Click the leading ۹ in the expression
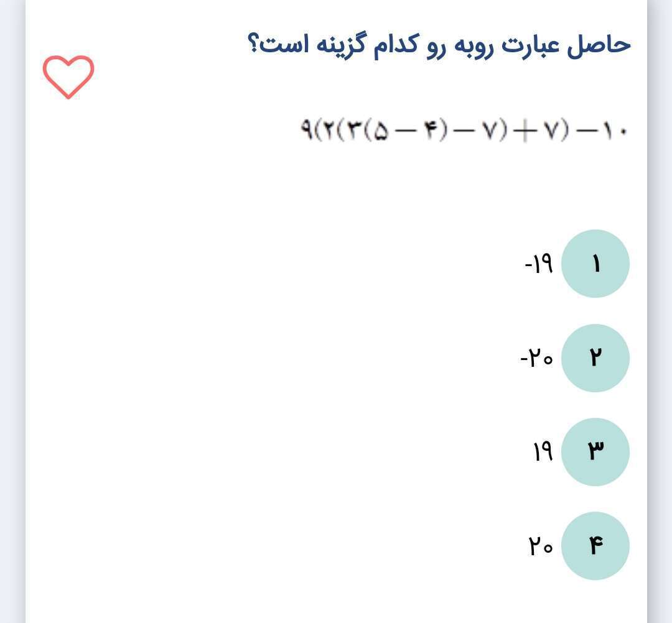 click(307, 129)
